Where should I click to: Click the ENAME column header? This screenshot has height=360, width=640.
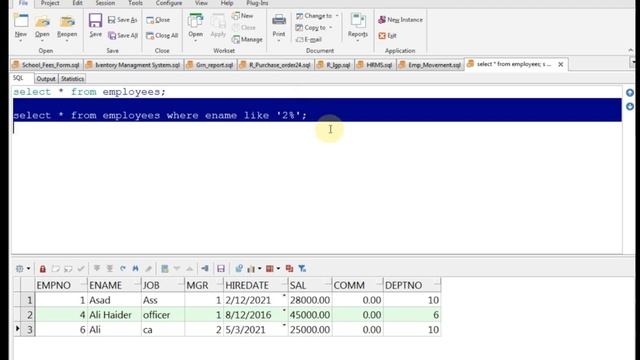point(114,285)
